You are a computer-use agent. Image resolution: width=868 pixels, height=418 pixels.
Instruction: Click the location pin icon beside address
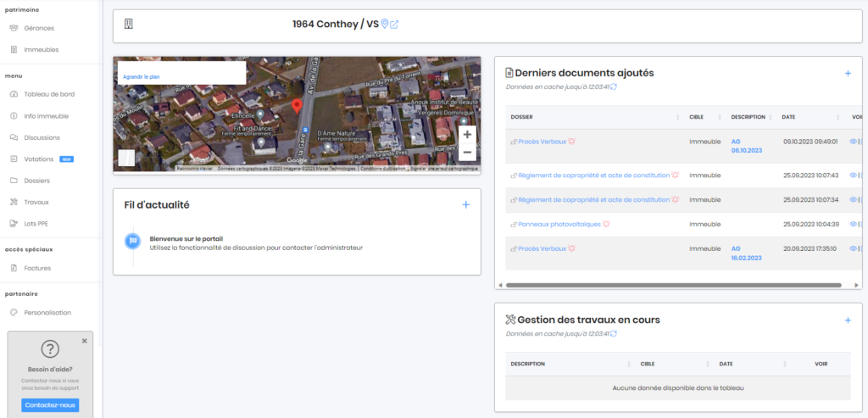[385, 24]
